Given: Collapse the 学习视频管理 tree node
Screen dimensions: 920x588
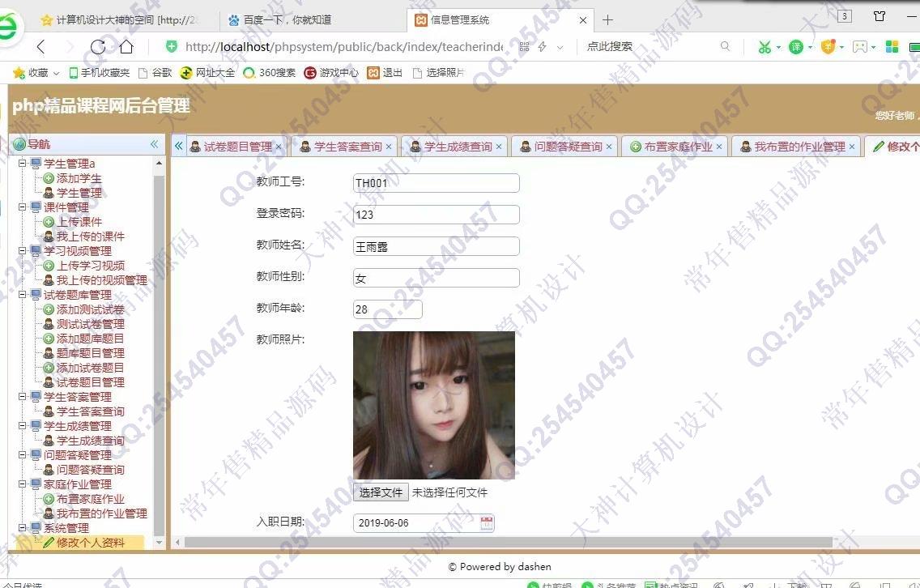Looking at the screenshot, I should (x=23, y=251).
